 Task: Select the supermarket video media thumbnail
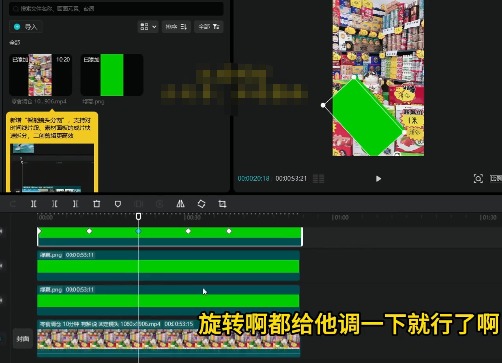(40, 75)
